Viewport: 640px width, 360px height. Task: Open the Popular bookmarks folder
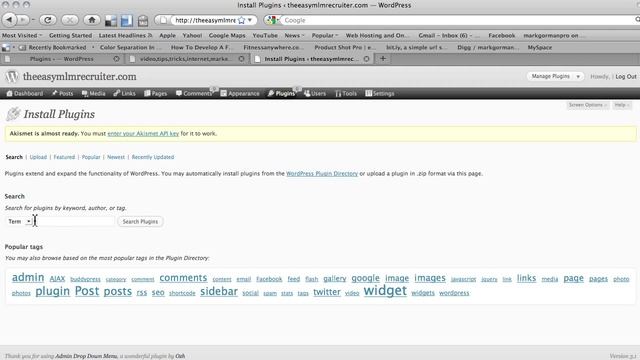325,36
